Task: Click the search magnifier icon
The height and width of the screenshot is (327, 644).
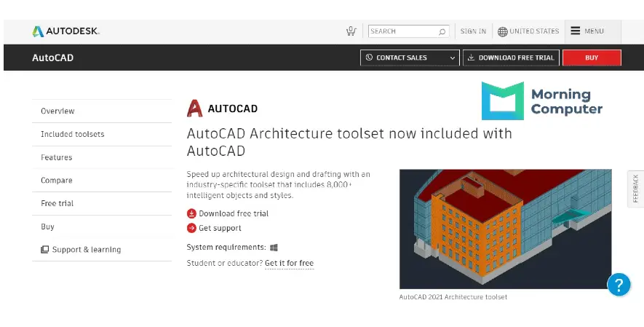Action: [x=442, y=31]
